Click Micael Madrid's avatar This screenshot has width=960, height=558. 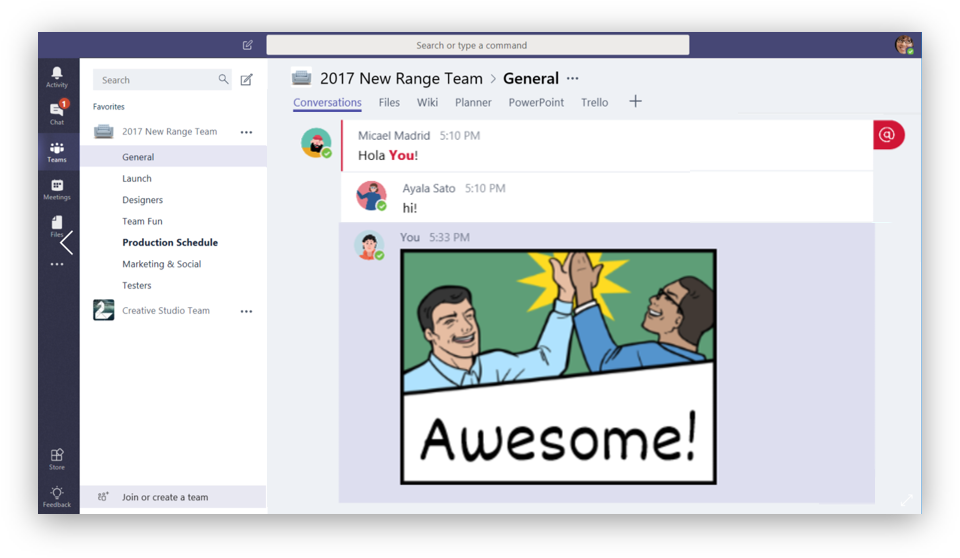317,143
